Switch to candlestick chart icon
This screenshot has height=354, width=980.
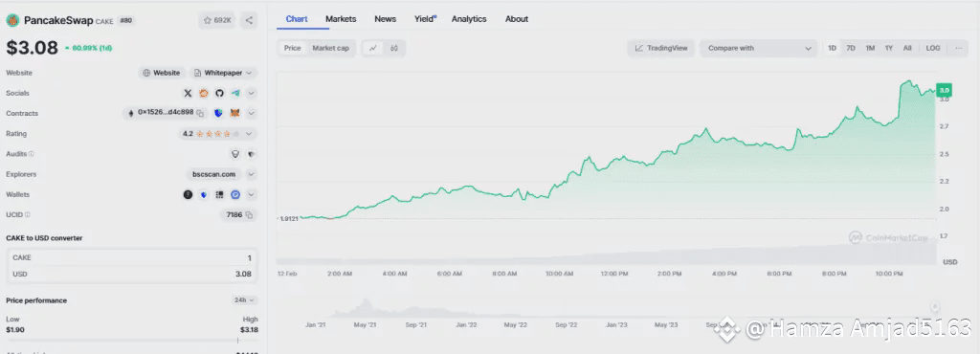[393, 48]
